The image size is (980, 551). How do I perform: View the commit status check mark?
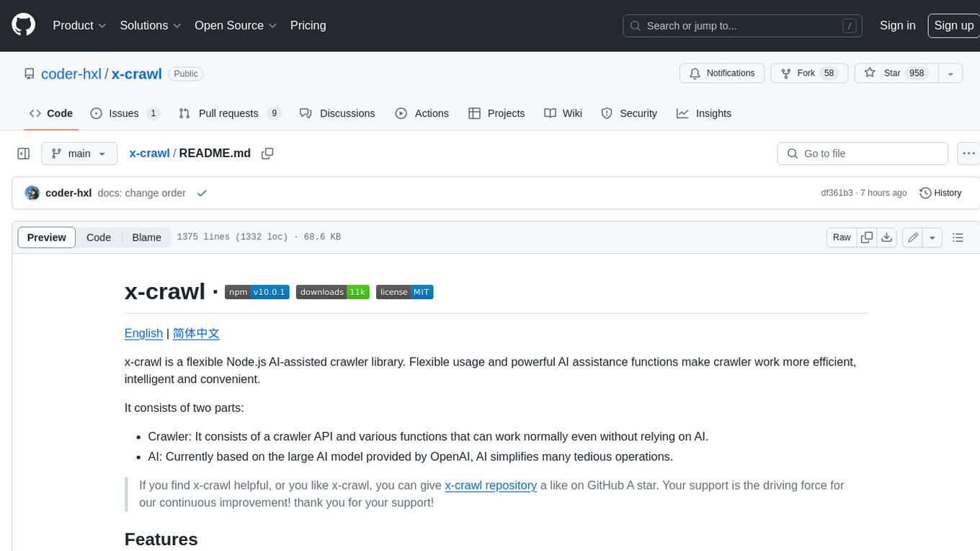coord(202,193)
